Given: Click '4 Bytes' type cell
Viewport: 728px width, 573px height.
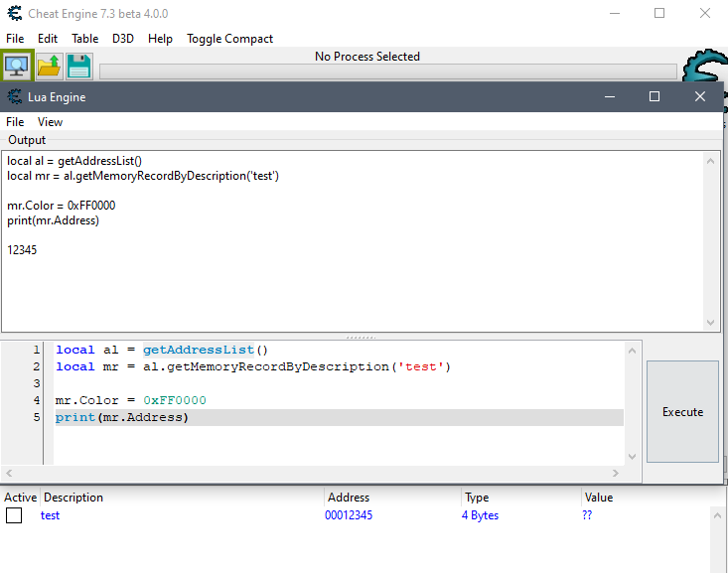Looking at the screenshot, I should (480, 515).
